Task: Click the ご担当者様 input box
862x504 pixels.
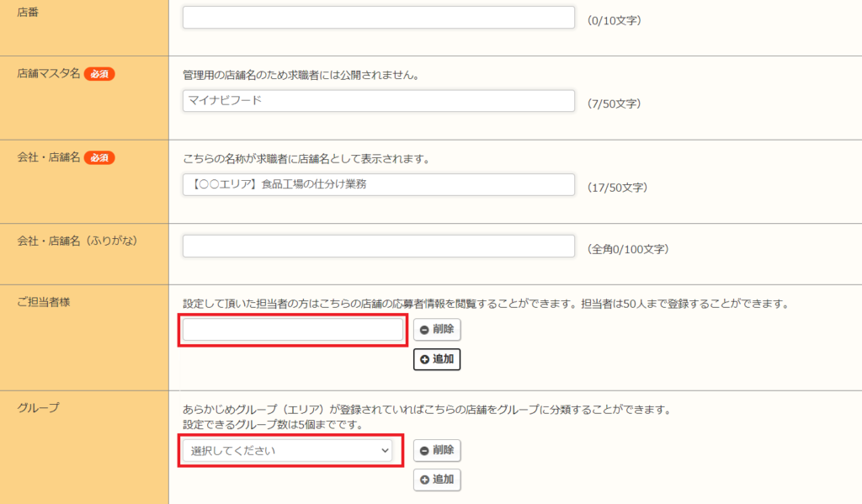Action: (x=293, y=330)
